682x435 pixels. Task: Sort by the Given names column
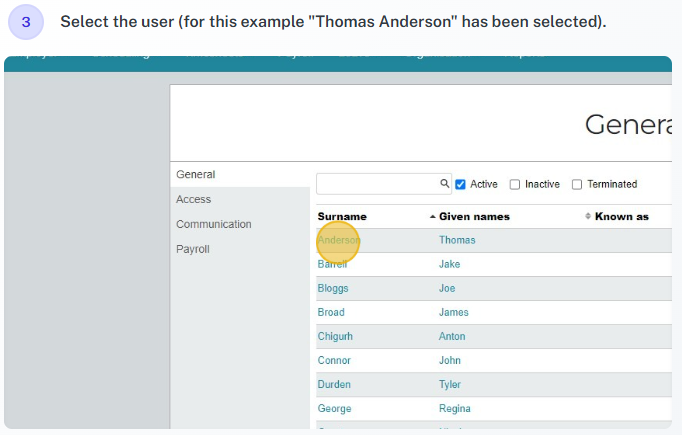(x=474, y=217)
